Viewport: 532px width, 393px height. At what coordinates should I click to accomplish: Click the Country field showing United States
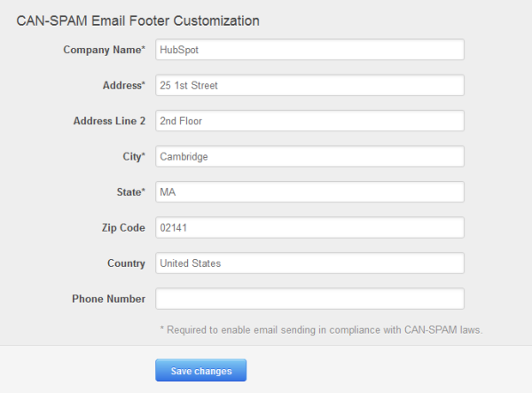pyautogui.click(x=309, y=263)
